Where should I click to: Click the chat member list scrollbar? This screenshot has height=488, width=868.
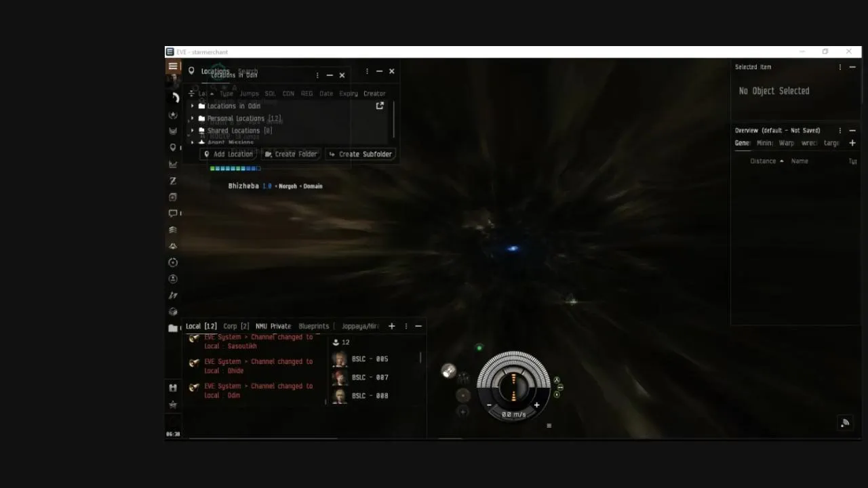421,358
